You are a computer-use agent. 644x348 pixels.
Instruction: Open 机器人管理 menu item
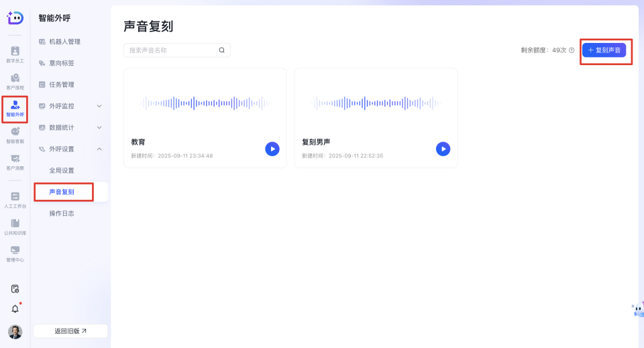point(64,42)
